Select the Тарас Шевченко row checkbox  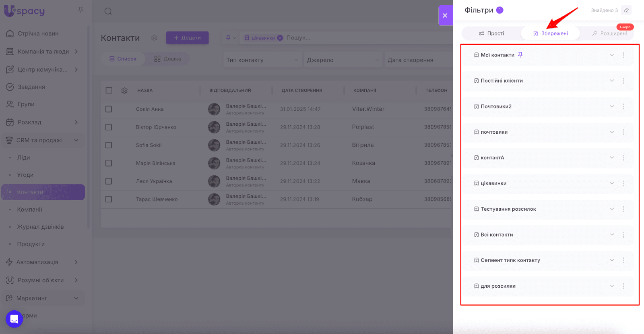pos(109,199)
